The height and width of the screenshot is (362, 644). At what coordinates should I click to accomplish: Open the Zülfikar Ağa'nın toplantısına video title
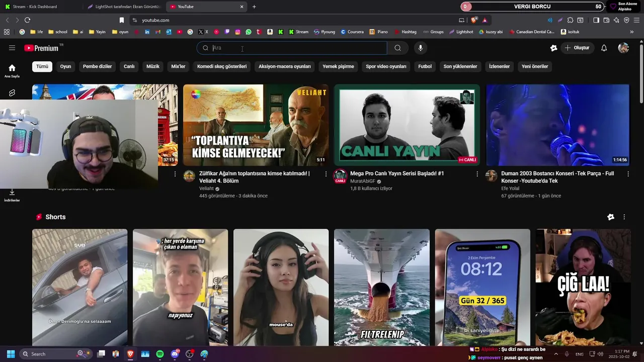pos(255,177)
